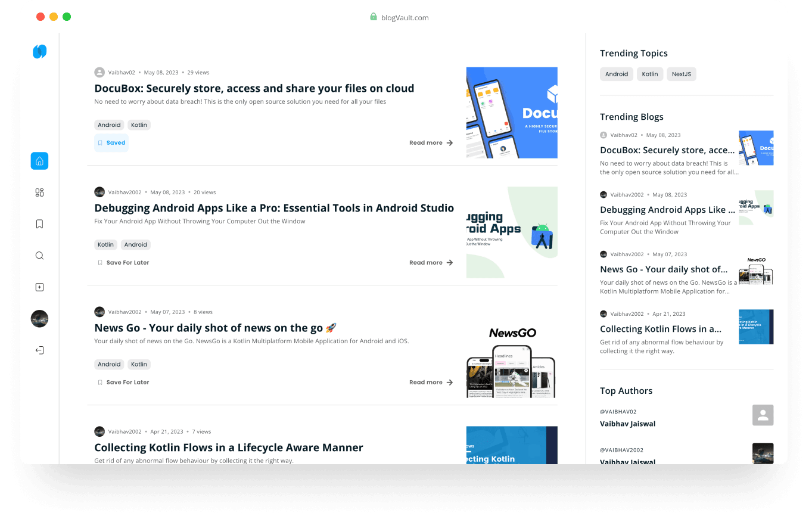Open the DocuBox thumbnail in Trending Blogs

point(756,148)
